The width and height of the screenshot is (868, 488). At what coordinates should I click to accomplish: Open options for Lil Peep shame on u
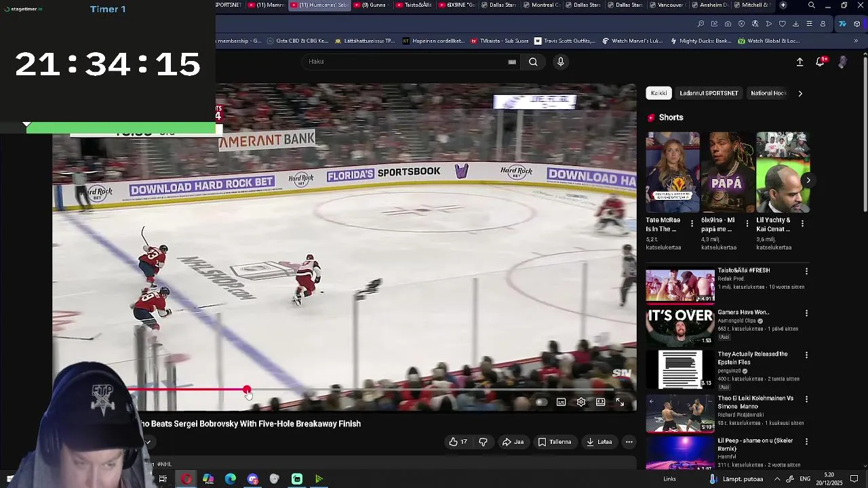point(806,441)
